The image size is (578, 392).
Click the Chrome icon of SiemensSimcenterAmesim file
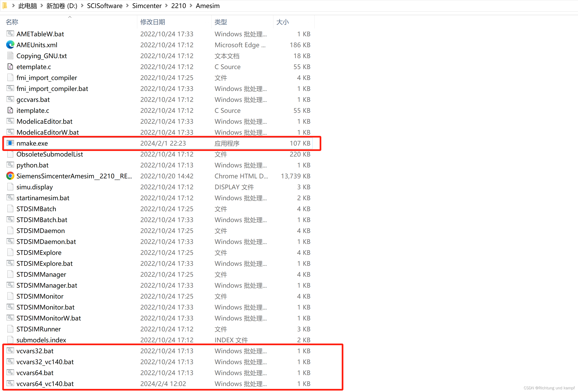(x=10, y=176)
